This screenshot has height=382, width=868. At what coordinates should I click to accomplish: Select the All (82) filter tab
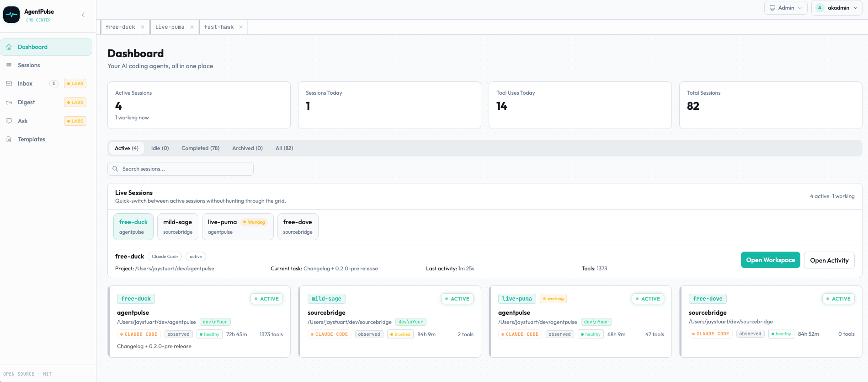[284, 148]
